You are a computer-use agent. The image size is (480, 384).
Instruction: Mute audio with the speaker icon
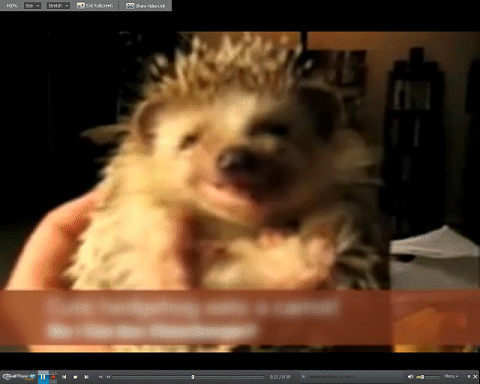(x=410, y=377)
